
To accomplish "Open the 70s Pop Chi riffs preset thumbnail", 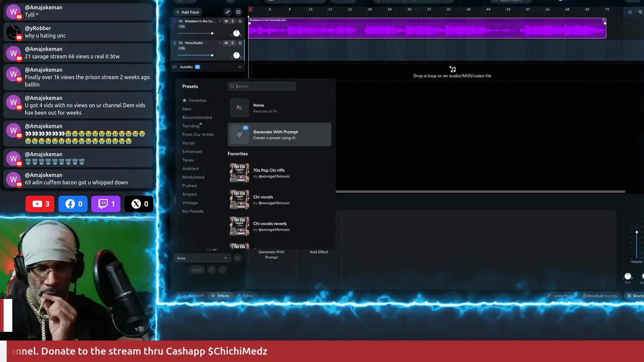I will pyautogui.click(x=239, y=173).
